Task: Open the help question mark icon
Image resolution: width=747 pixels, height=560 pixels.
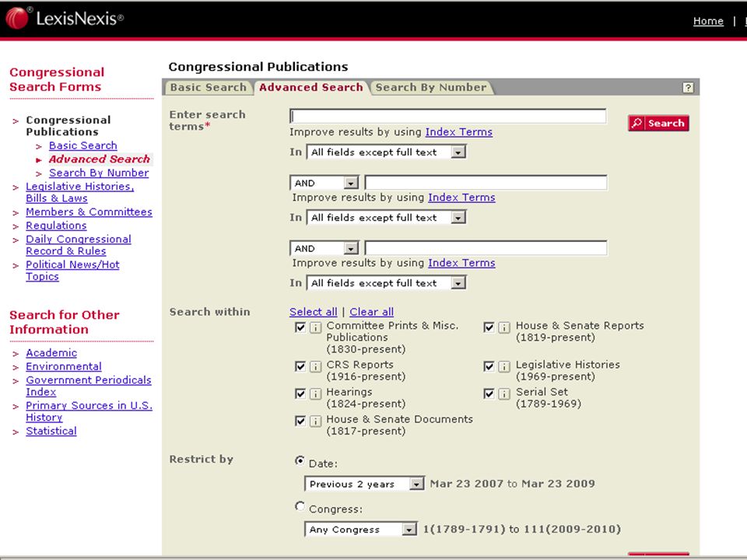Action: (688, 88)
